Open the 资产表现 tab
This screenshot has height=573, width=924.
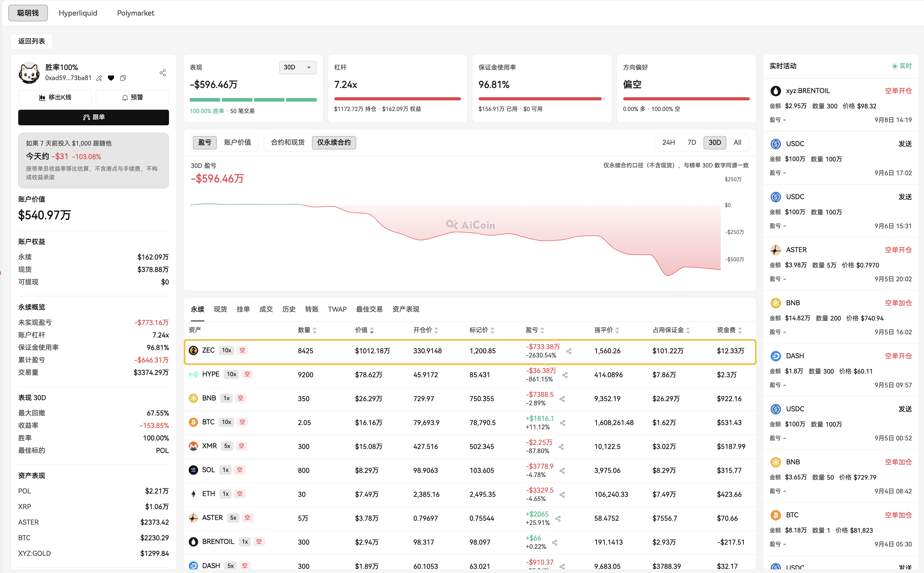pyautogui.click(x=406, y=310)
